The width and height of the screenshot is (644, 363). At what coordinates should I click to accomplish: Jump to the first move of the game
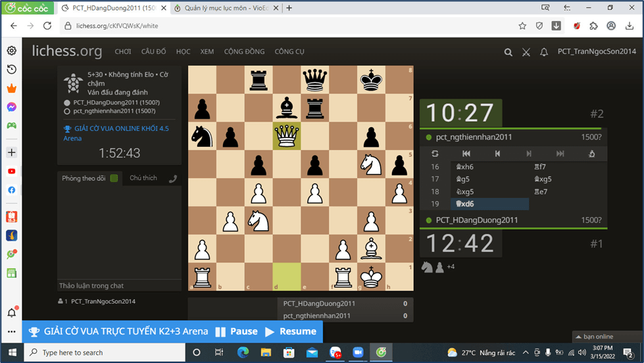[x=466, y=153]
